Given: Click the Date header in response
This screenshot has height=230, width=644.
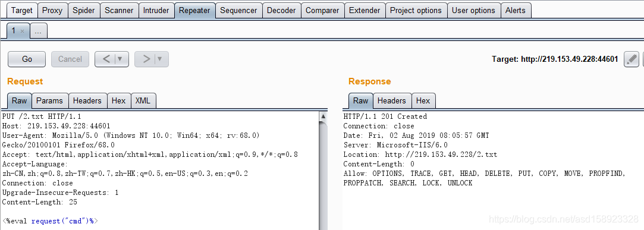Looking at the screenshot, I should point(416,136).
